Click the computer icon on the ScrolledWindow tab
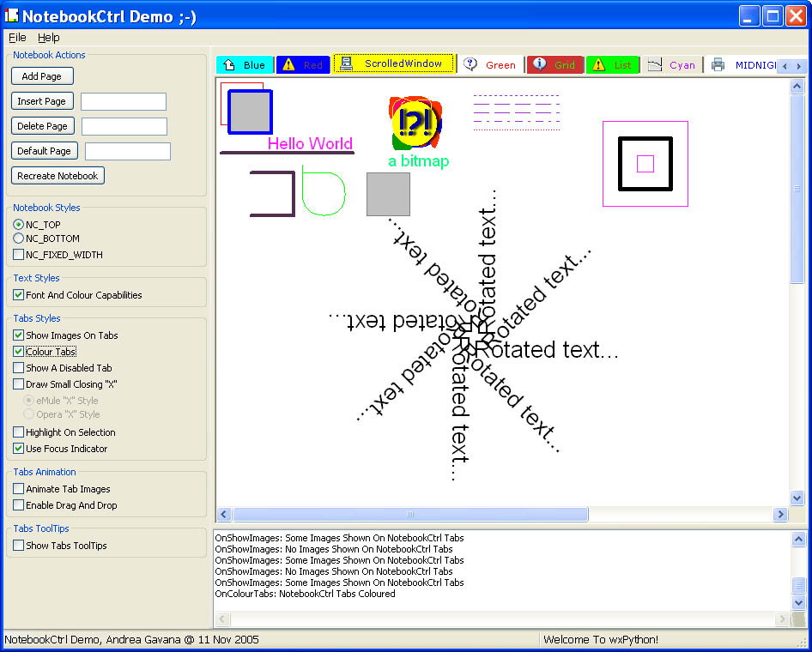The image size is (812, 652). point(347,63)
